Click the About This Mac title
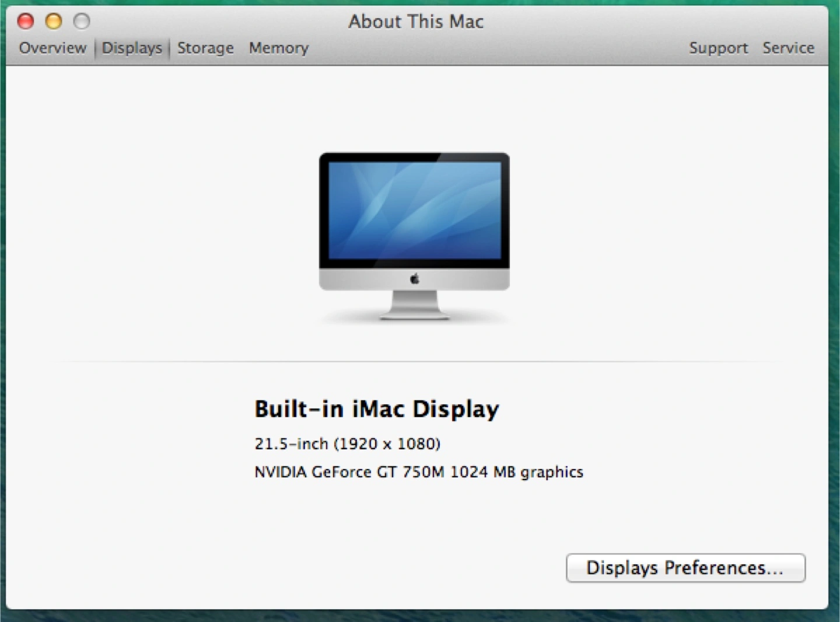 (x=416, y=22)
